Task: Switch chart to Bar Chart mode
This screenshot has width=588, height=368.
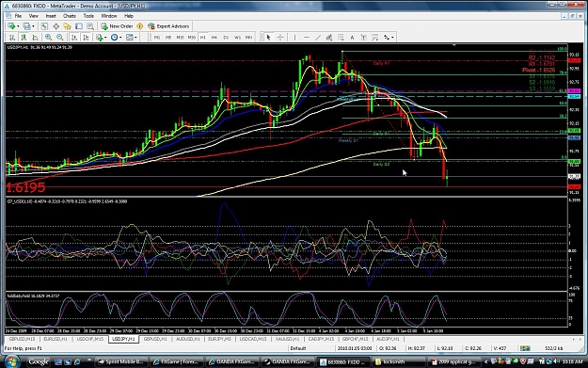Action: click(12, 37)
